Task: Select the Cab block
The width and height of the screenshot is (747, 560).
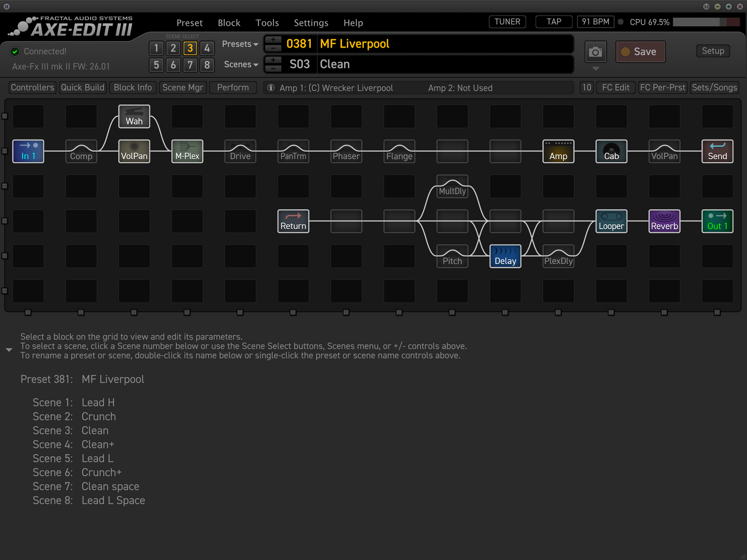Action: [611, 151]
